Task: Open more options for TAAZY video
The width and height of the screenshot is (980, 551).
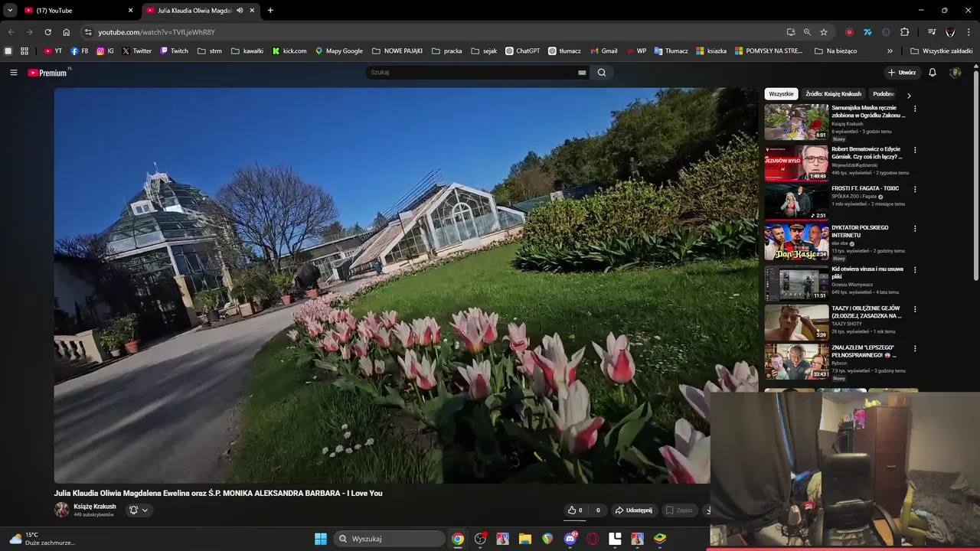Action: (914, 309)
